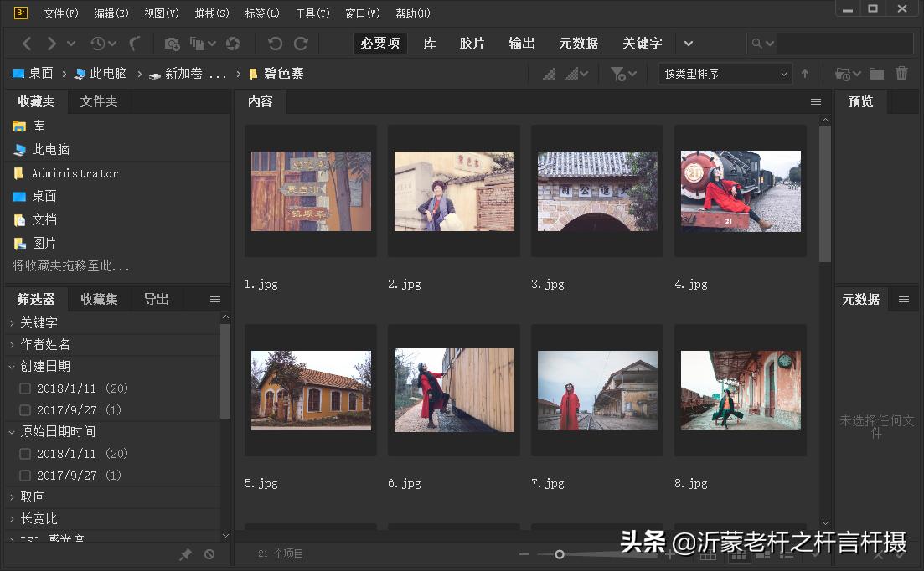924x571 pixels.
Task: Click the clear filter icon in filter panel
Action: [209, 554]
